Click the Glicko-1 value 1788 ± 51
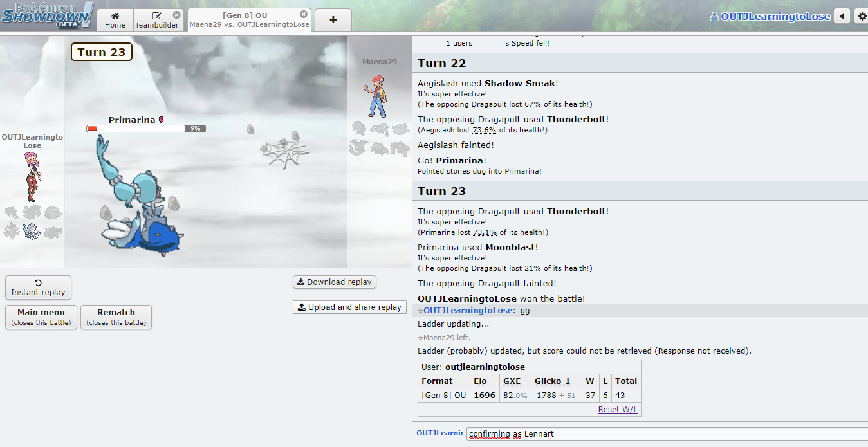868x447 pixels. (555, 396)
